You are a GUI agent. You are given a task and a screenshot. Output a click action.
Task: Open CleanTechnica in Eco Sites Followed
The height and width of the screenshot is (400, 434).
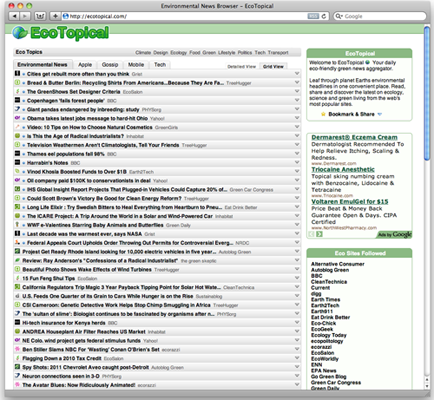(x=329, y=282)
